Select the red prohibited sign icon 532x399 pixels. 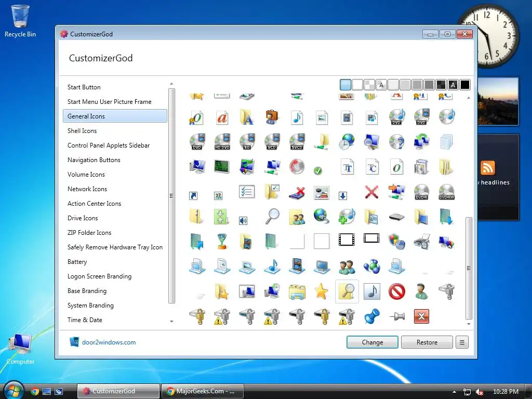tap(396, 291)
